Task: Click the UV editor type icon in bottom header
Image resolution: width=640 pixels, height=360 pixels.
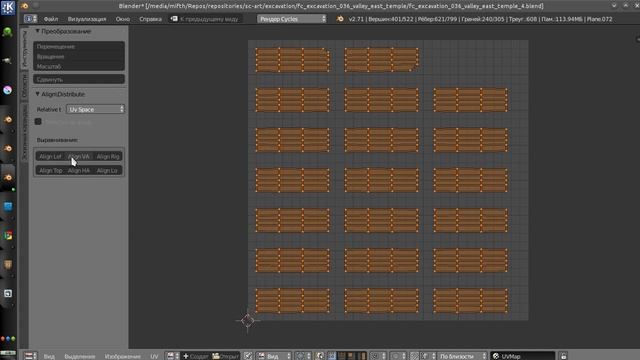Action: coord(30,356)
